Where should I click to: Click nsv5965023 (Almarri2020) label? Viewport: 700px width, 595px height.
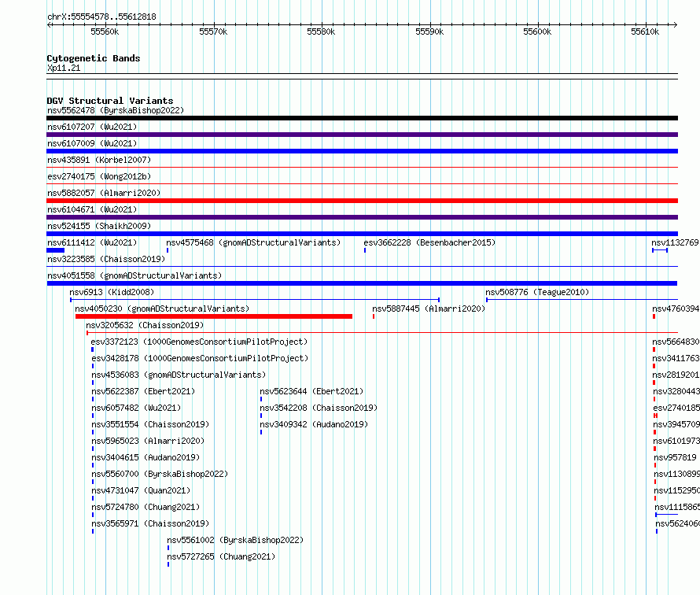(148, 441)
